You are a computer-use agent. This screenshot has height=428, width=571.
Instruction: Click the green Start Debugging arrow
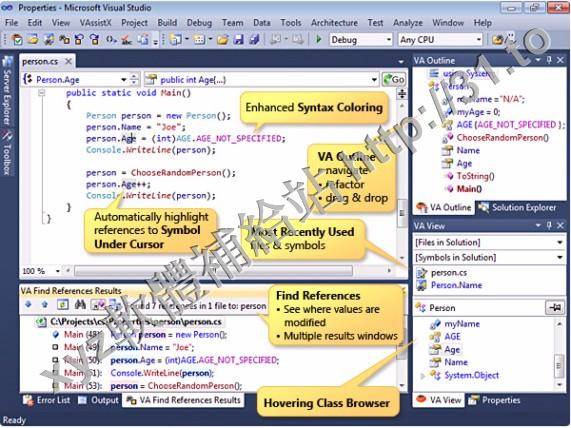[x=319, y=39]
